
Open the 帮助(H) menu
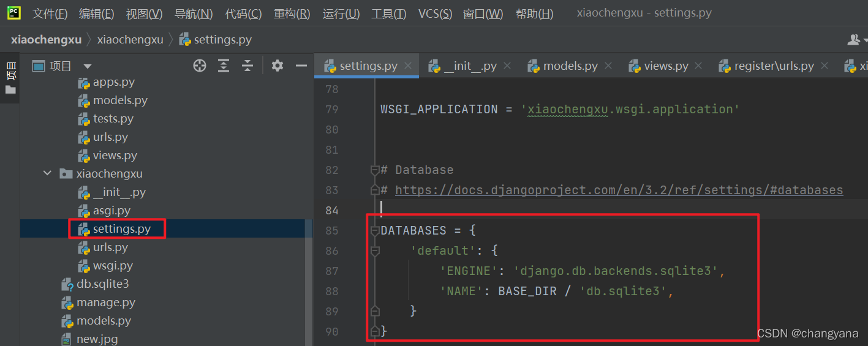click(x=534, y=13)
